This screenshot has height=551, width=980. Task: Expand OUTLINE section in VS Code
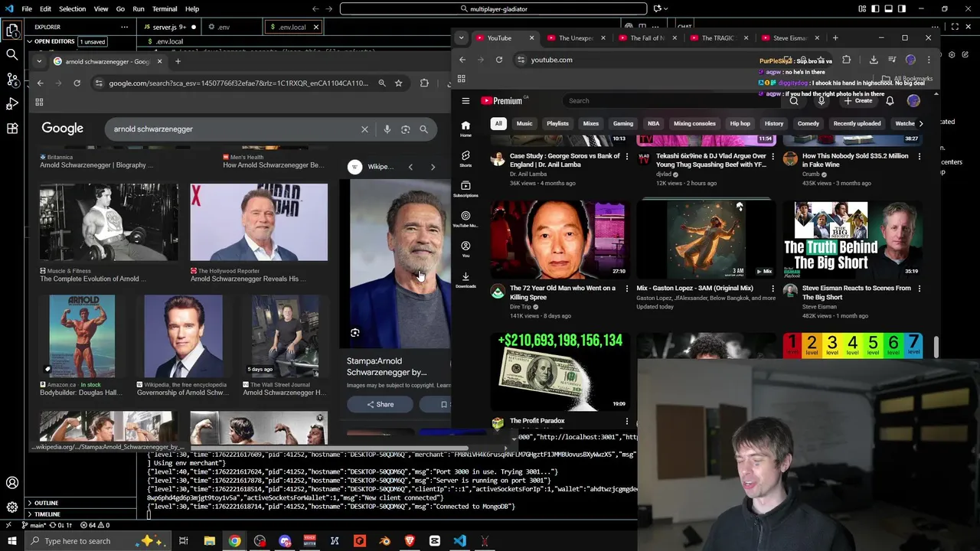pos(46,503)
